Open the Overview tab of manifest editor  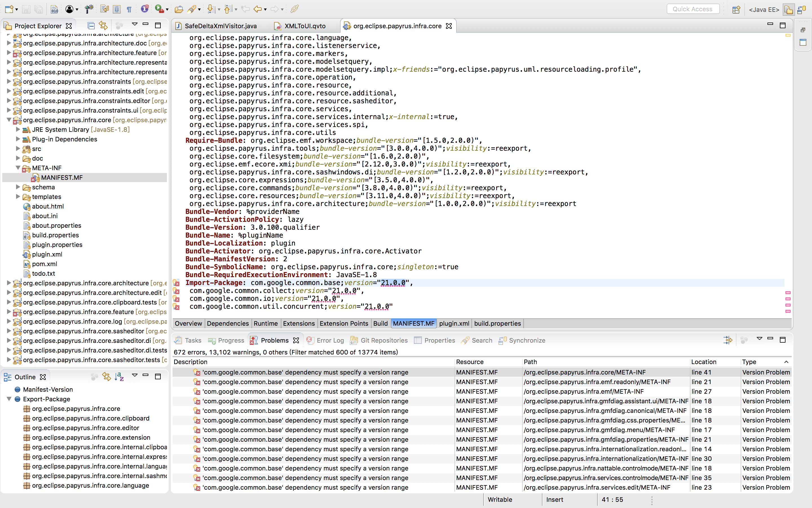pos(188,323)
